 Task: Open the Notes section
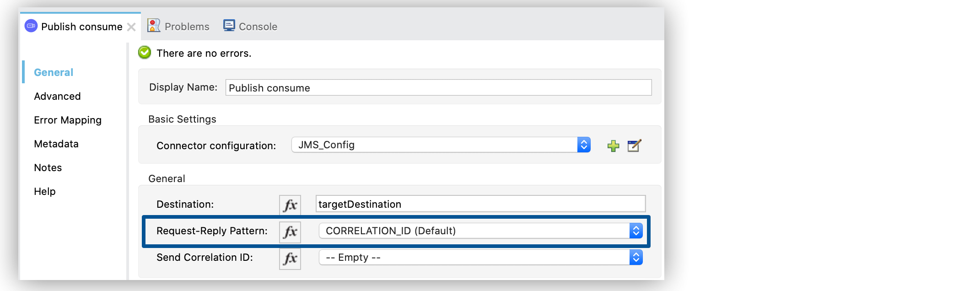tap(47, 167)
